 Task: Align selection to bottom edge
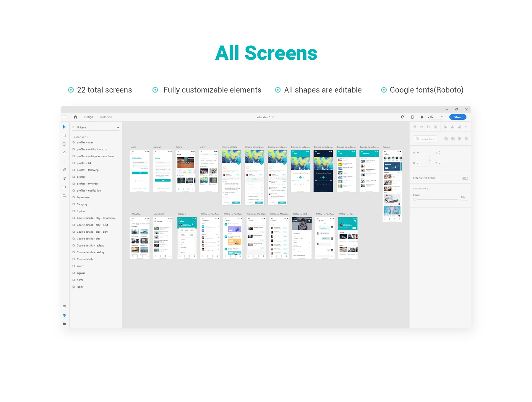(428, 127)
